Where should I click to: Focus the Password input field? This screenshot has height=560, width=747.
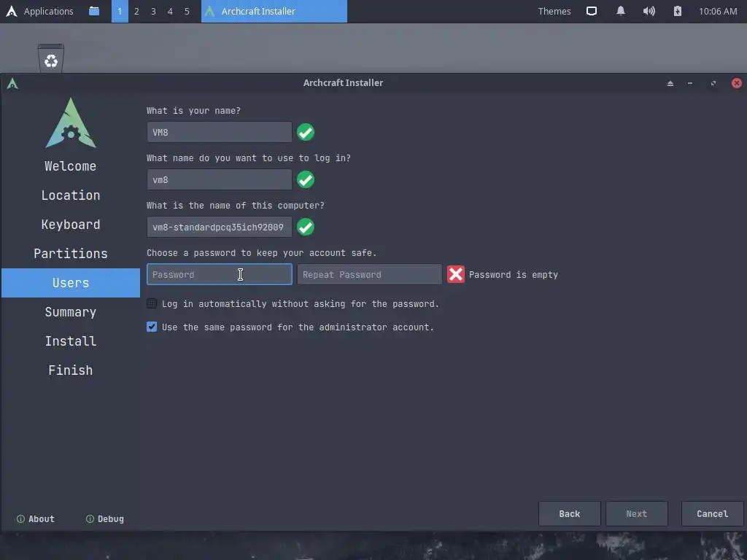pos(219,274)
